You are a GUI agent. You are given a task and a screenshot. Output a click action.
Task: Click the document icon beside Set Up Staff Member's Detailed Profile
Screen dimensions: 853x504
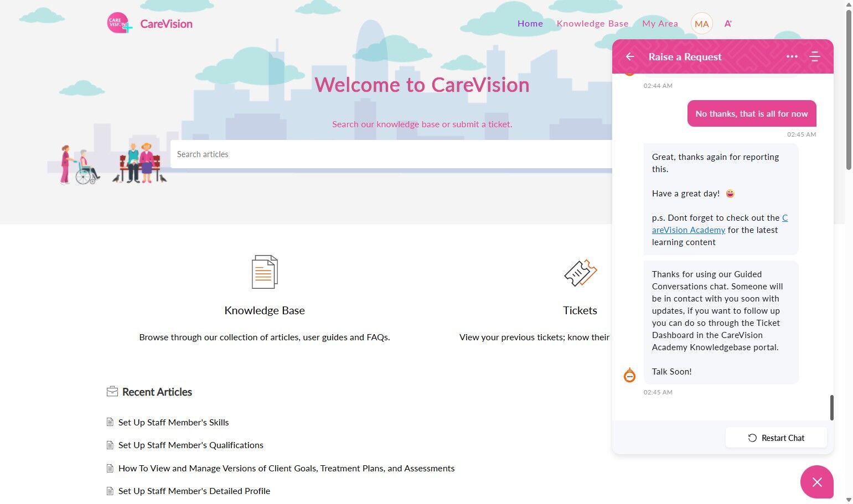click(110, 491)
